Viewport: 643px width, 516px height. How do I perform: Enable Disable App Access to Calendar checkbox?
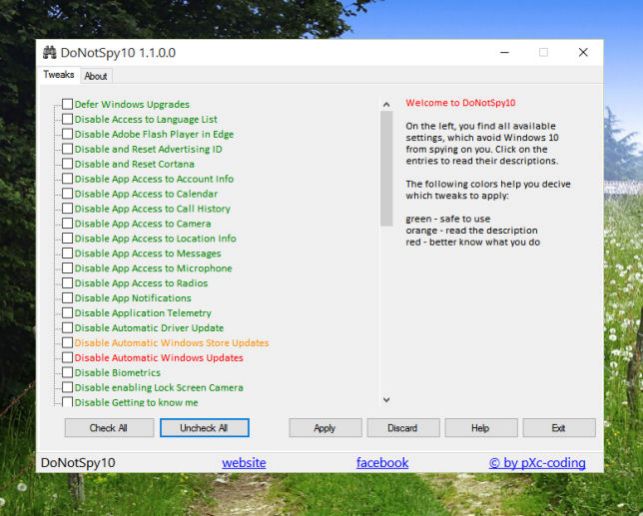coord(67,194)
